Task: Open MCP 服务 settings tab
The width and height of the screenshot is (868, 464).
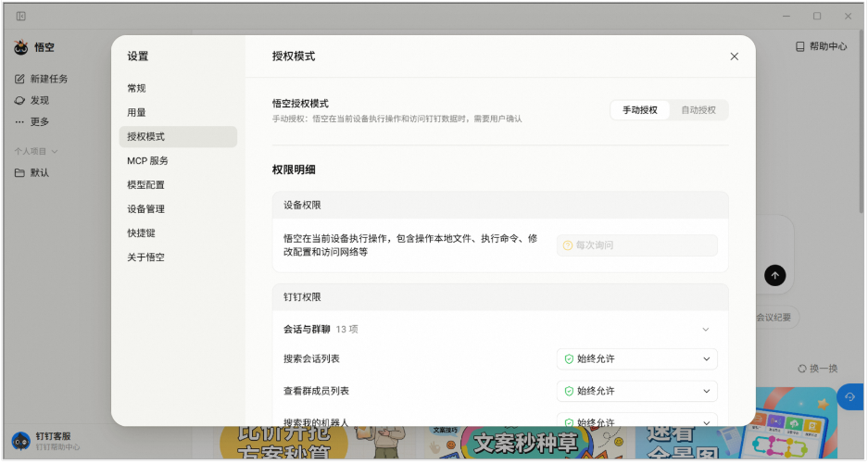Action: [x=178, y=160]
